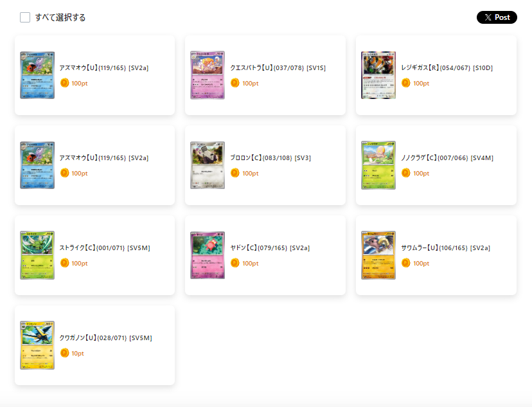The image size is (532, 407).
Task: Click ノノクラゲ【C】{007/066} card title
Action: pos(447,158)
